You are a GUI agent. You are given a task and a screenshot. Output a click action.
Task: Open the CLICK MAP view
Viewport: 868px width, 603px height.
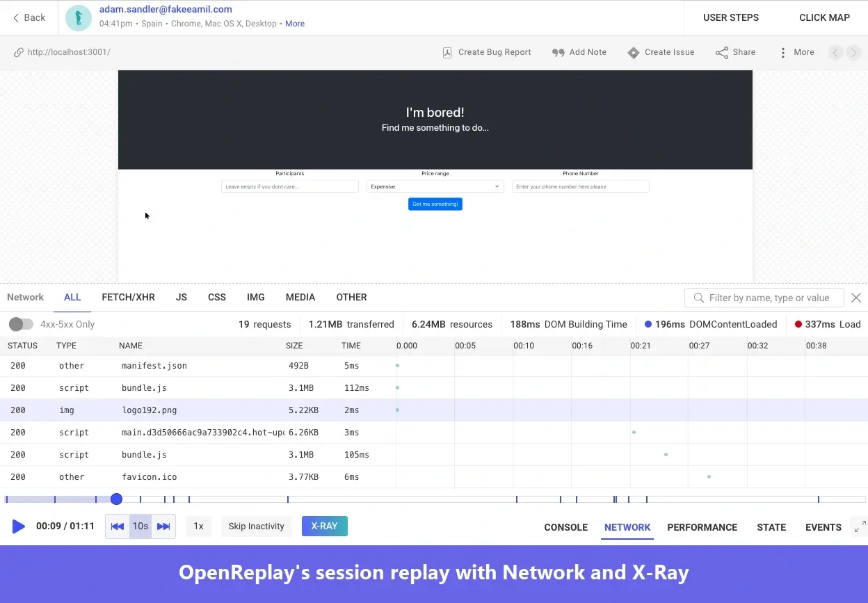click(824, 18)
